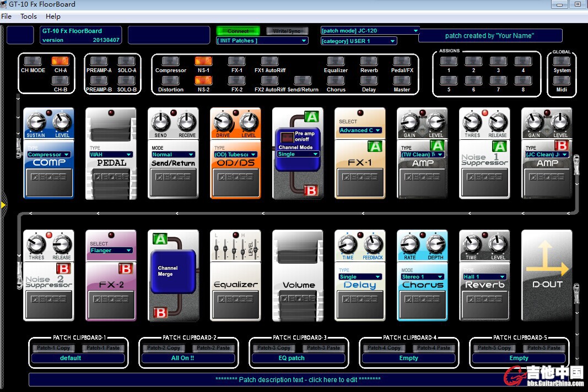This screenshot has width=588, height=392.
Task: Click the Chorus stompbox footswitch
Action: coord(422,304)
